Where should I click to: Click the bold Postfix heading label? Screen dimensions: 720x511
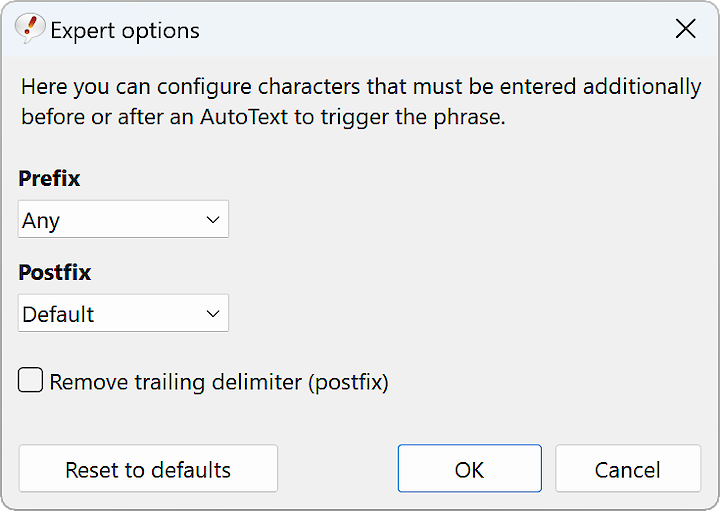click(x=55, y=272)
